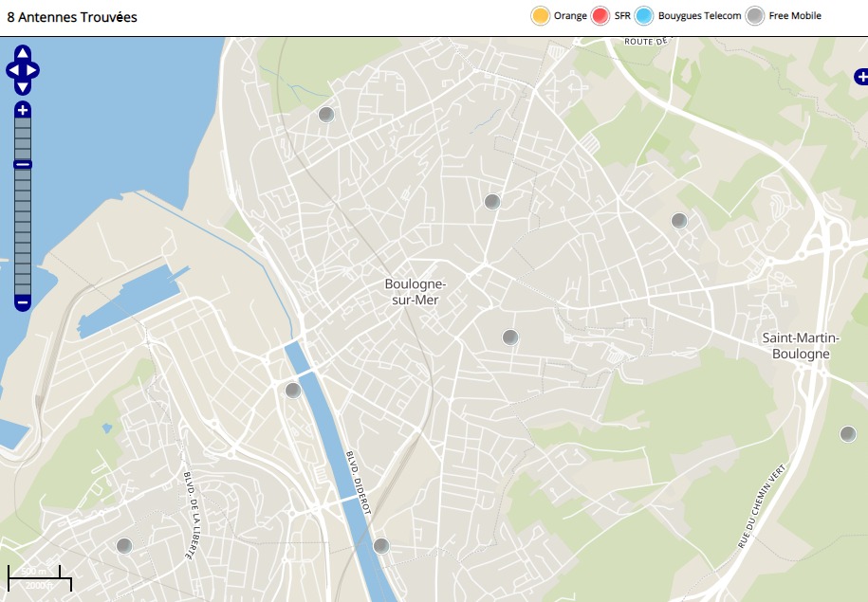Pan the map up with arrow
868x602 pixels.
click(x=23, y=53)
